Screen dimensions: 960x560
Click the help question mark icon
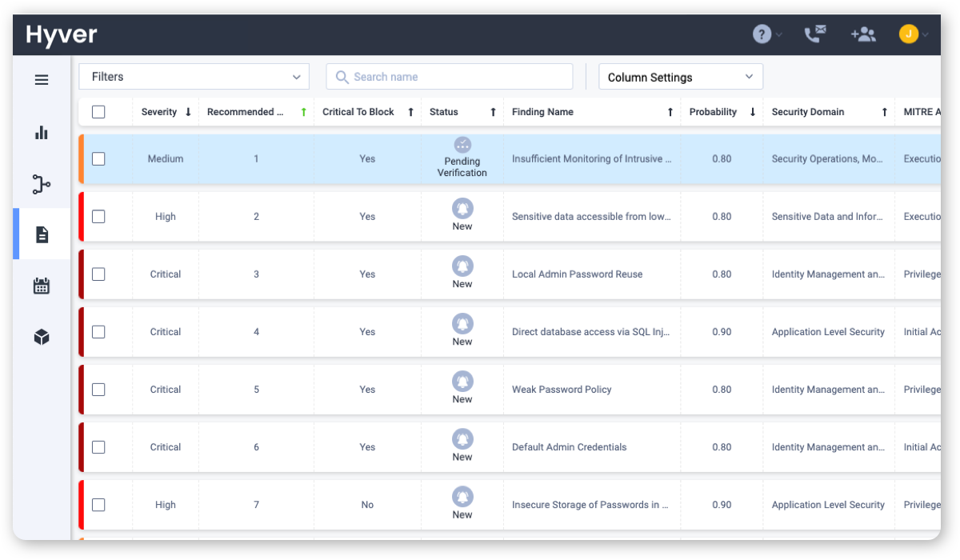click(x=762, y=34)
